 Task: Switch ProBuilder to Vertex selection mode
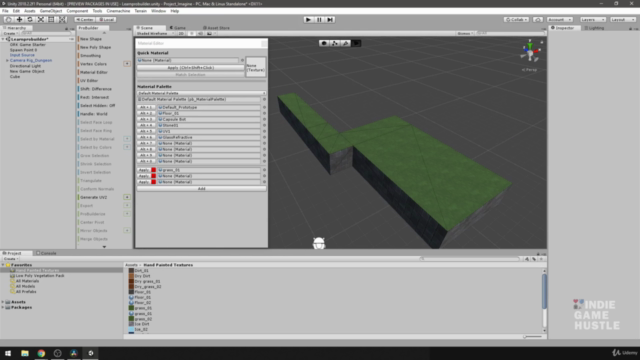pos(335,43)
